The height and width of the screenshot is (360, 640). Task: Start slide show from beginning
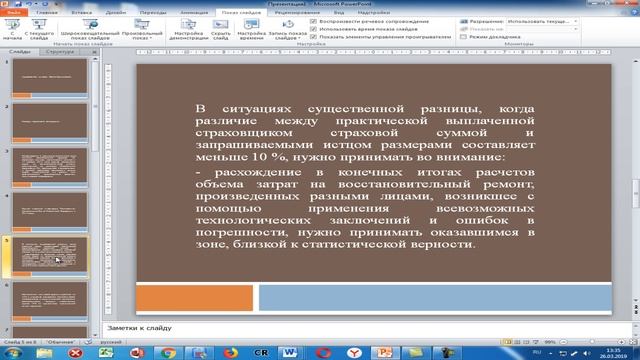tap(12, 29)
